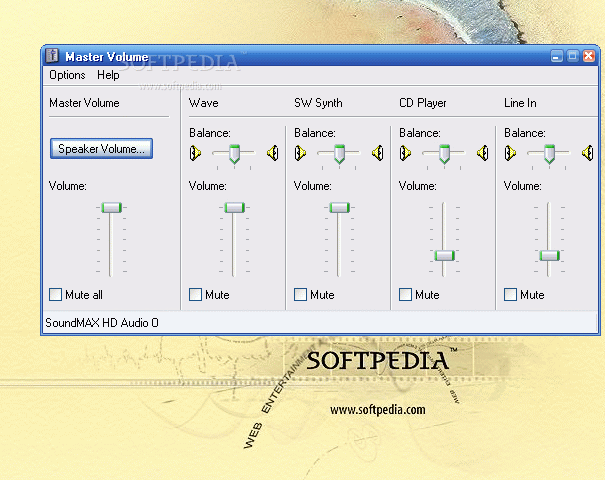Enable the Mute all checkbox
Image resolution: width=605 pixels, height=480 pixels.
coord(56,294)
